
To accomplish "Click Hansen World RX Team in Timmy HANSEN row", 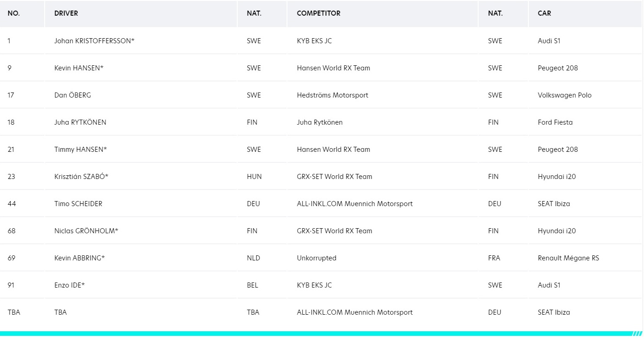I will tap(334, 149).
